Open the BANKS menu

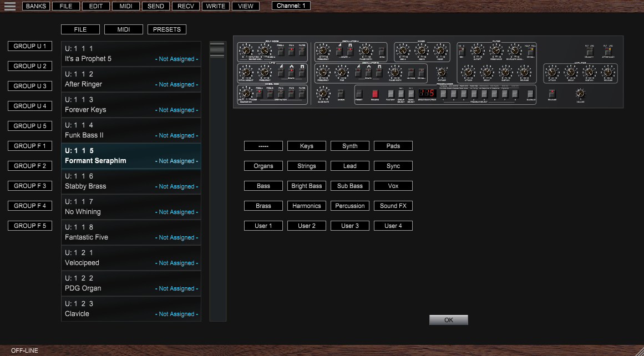(x=36, y=6)
